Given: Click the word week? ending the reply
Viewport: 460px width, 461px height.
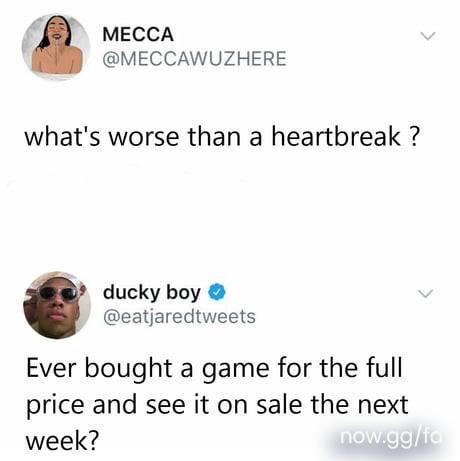Looking at the screenshot, I should click(x=63, y=441).
